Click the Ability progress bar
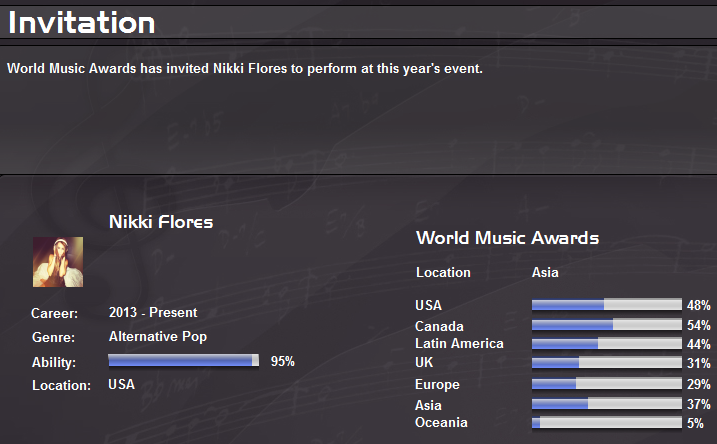Image resolution: width=717 pixels, height=444 pixels. pyautogui.click(x=183, y=361)
